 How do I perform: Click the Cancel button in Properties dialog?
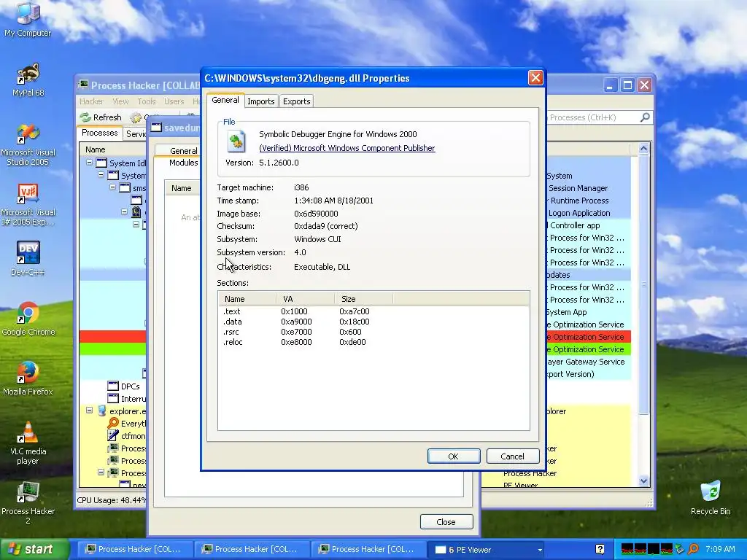click(x=513, y=456)
